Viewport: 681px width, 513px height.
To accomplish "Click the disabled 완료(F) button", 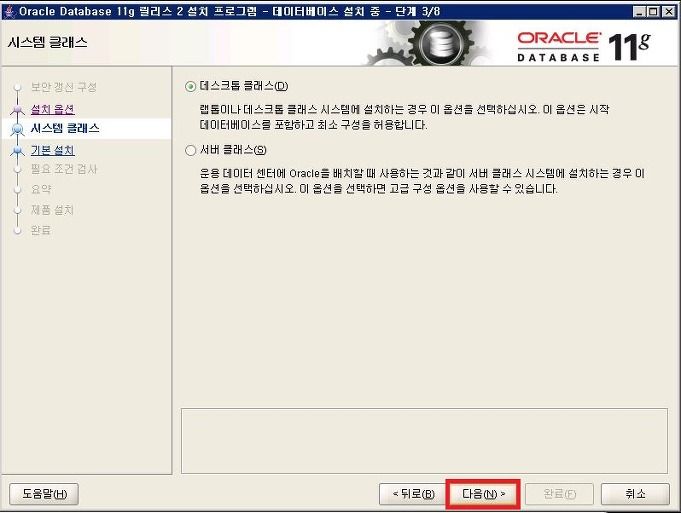I will (x=559, y=494).
